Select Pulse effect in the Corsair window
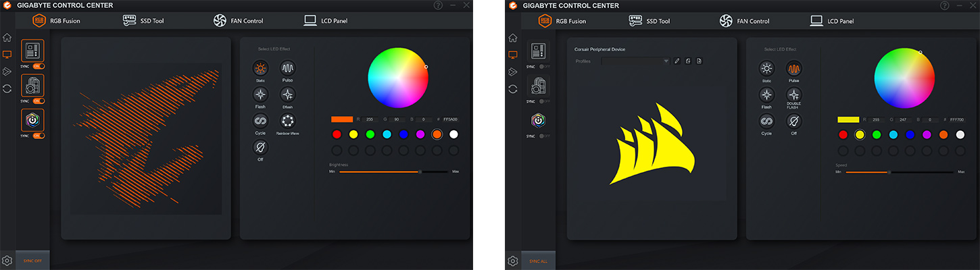Image resolution: width=980 pixels, height=270 pixels. pyautogui.click(x=793, y=68)
